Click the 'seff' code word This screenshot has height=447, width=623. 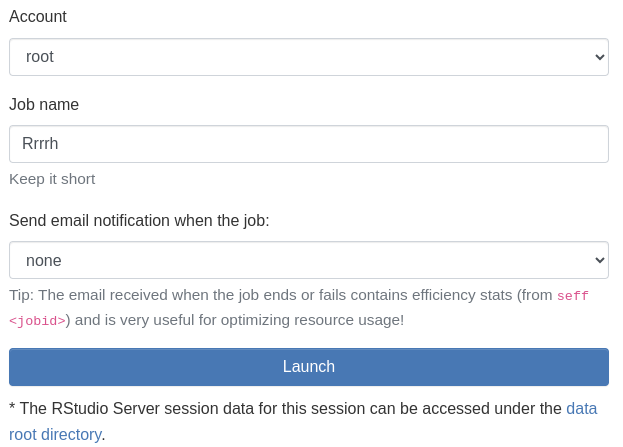click(x=573, y=296)
